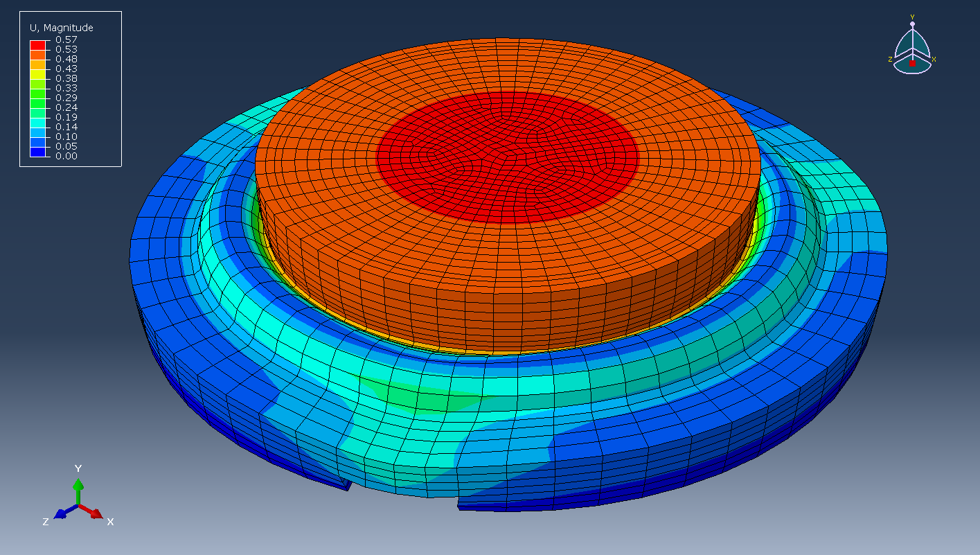980x555 pixels.
Task: Click the red 0.57 legend color band
Action: (x=37, y=44)
